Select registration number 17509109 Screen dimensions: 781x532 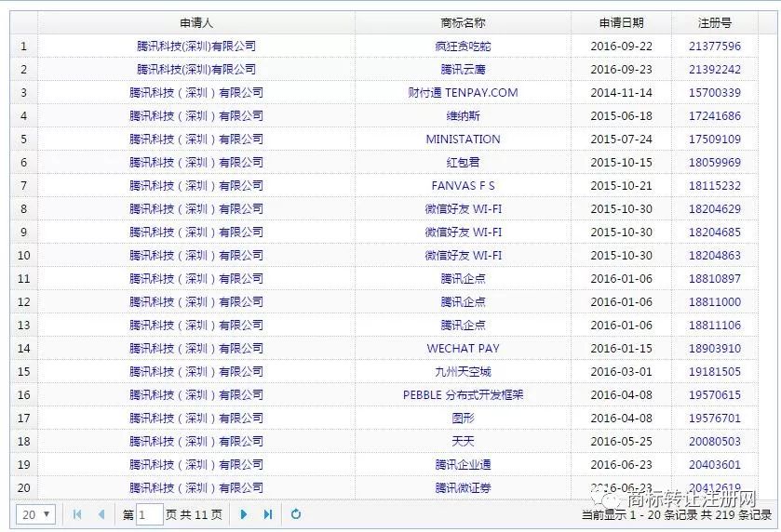click(x=715, y=140)
